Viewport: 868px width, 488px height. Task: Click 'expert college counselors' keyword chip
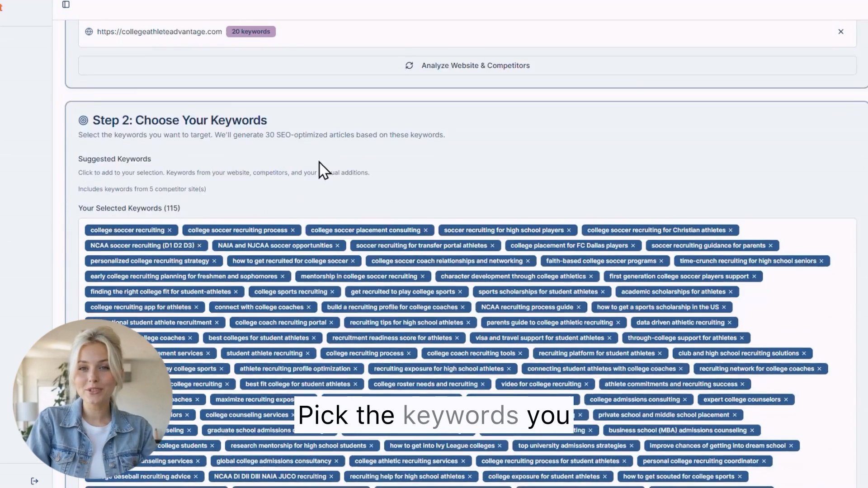coord(741,399)
